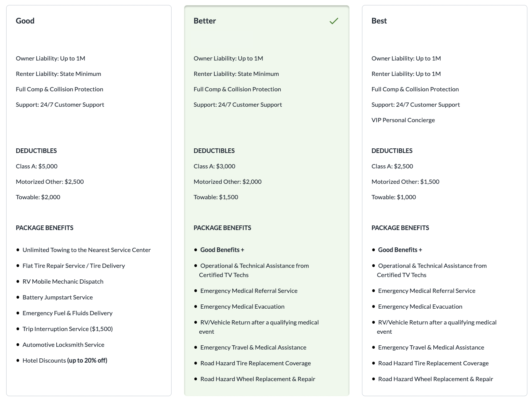Screen dimensions: 532x400
Task: Select the Good plan card
Action: (x=89, y=200)
